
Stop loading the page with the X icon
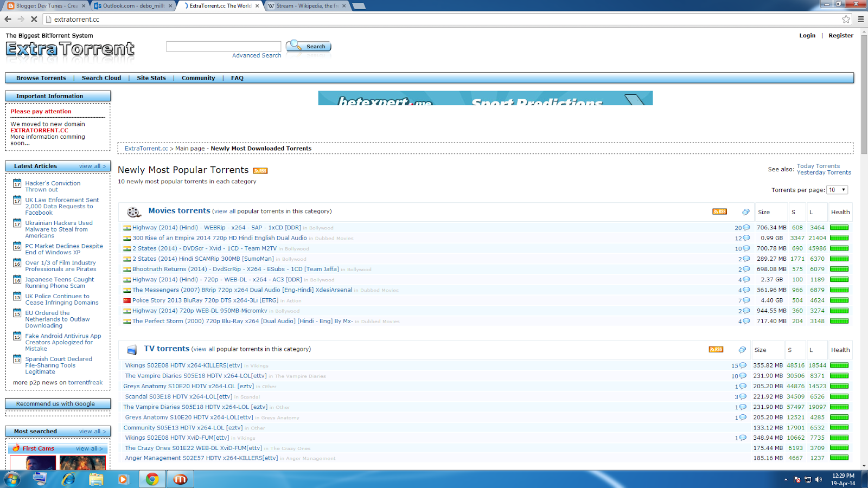34,19
